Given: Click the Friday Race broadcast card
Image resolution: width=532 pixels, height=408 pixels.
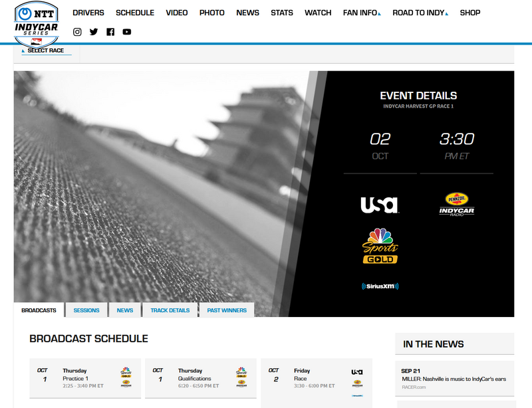Looking at the screenshot, I should 317,383.
